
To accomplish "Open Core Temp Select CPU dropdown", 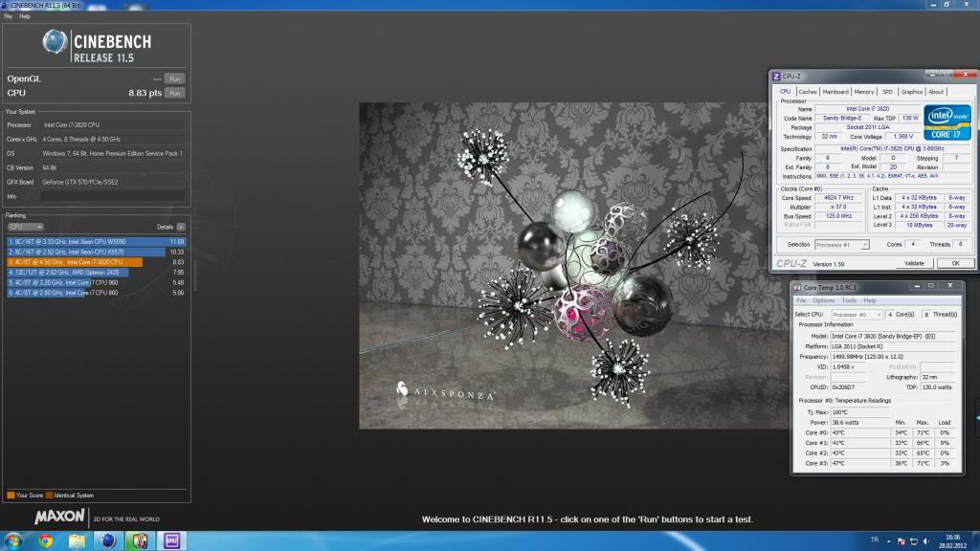I will click(x=857, y=315).
